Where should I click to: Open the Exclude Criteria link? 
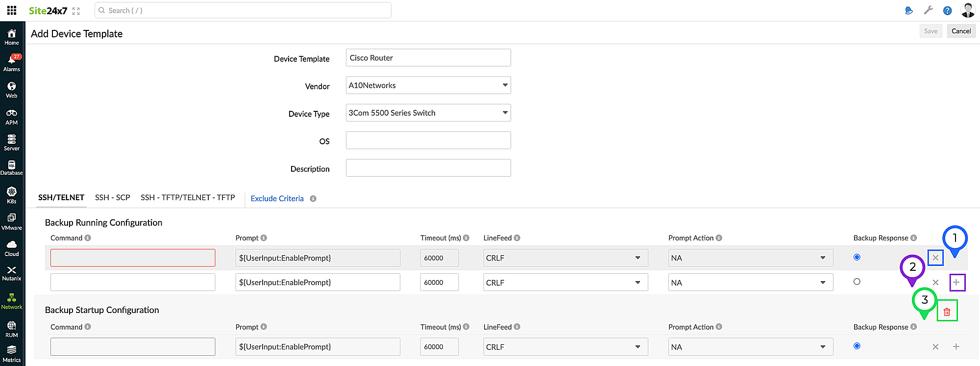[x=277, y=198]
